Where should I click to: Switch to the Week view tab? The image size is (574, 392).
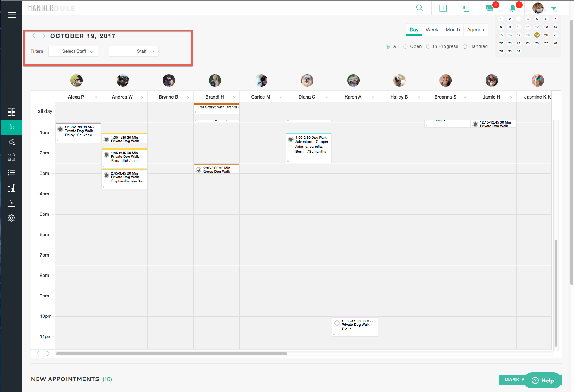click(432, 30)
